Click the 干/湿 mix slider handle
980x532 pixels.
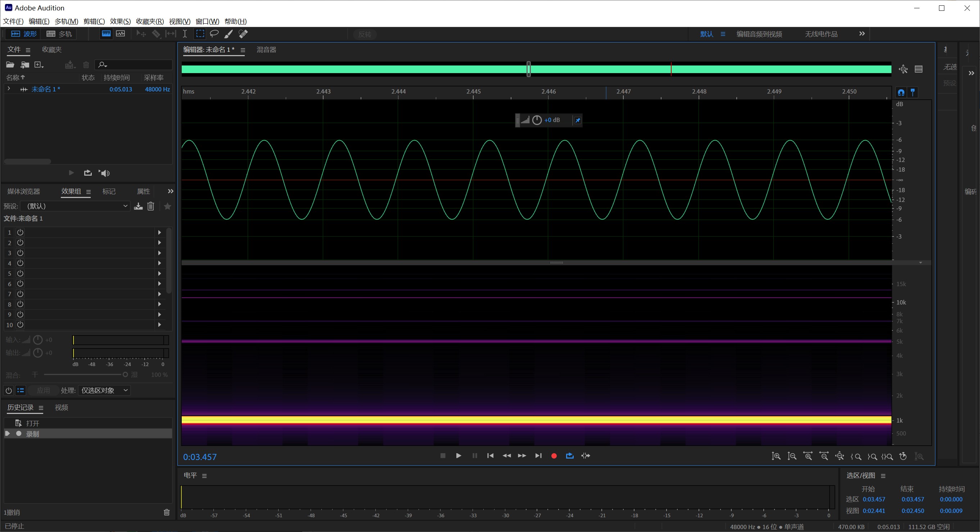[x=125, y=374]
